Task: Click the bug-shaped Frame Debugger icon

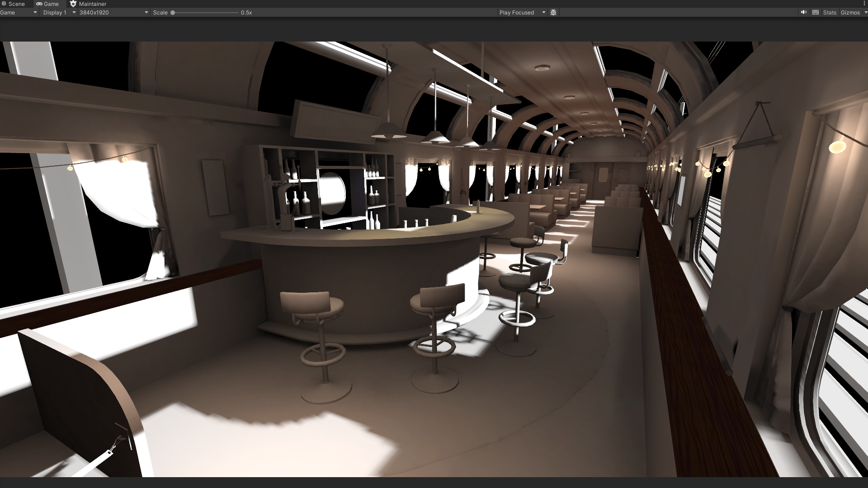Action: pos(553,12)
